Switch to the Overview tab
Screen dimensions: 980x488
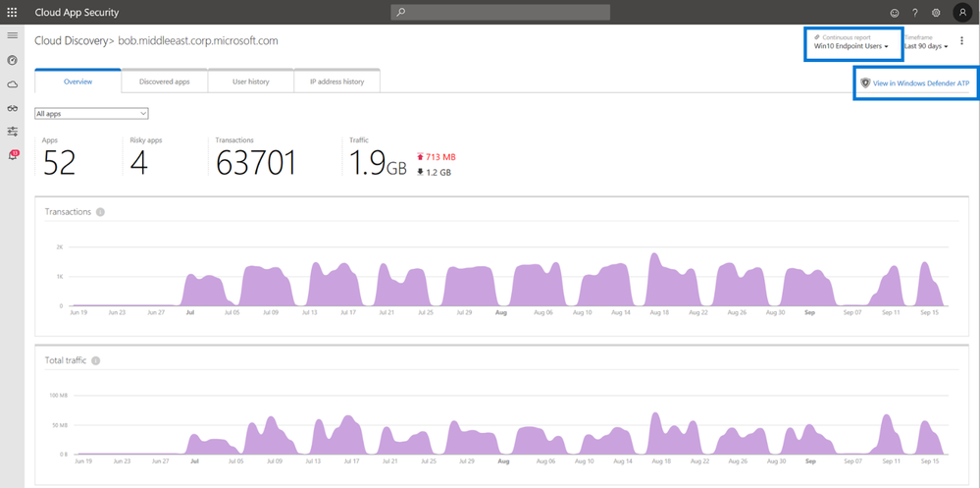pyautogui.click(x=78, y=81)
